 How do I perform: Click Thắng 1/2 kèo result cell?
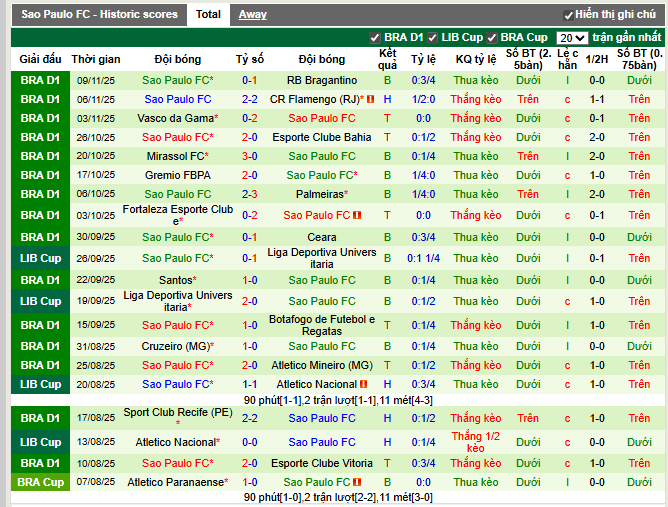[x=475, y=442]
